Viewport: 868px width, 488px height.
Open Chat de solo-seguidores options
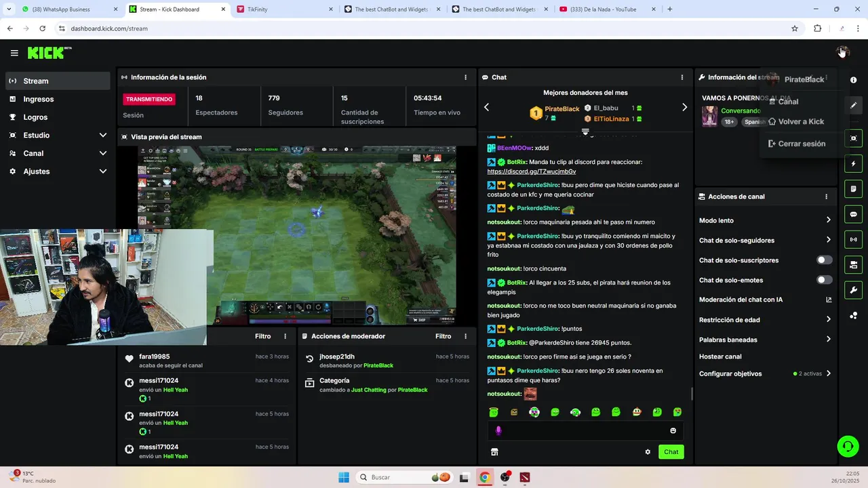[x=765, y=240]
